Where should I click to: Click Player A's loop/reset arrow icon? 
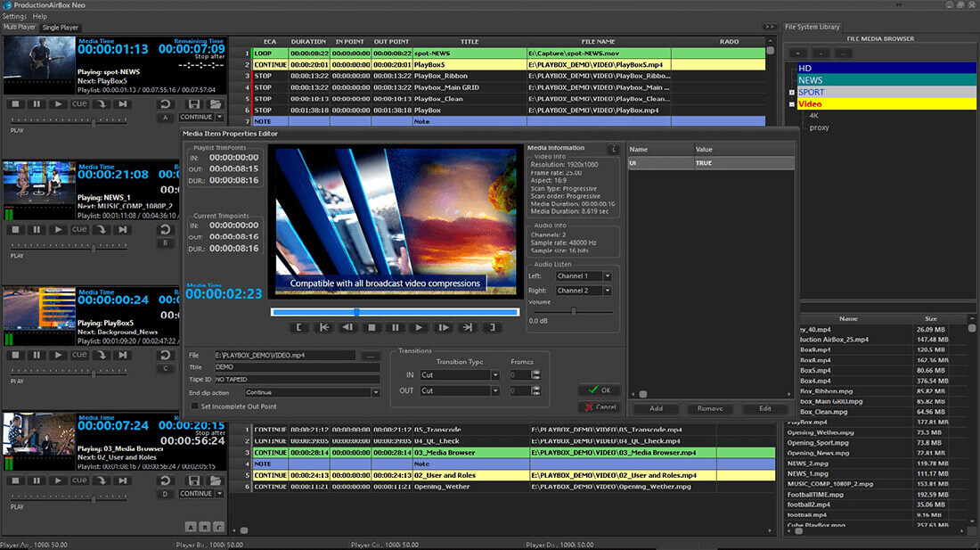165,104
